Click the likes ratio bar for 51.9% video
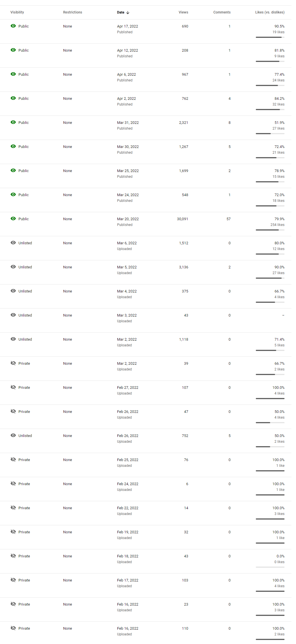 270,134
